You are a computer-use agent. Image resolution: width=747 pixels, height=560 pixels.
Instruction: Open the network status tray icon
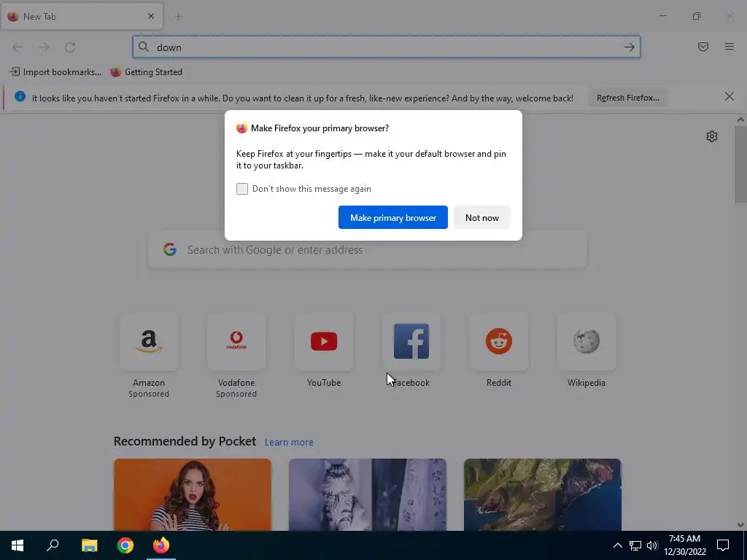[635, 545]
